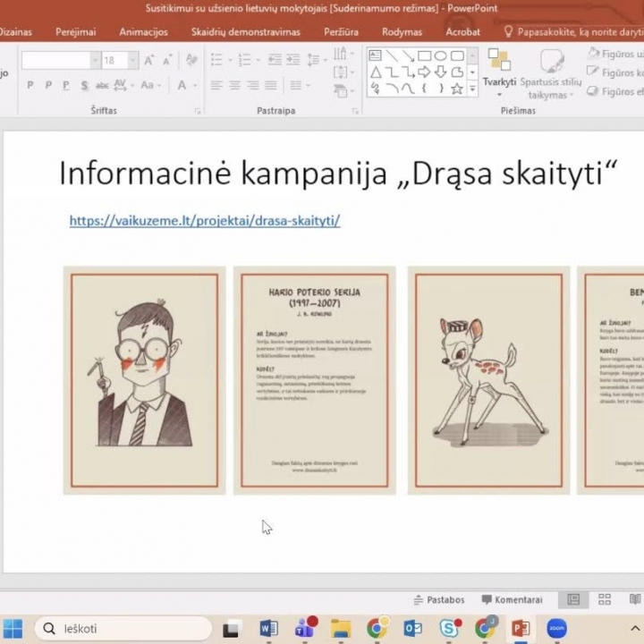
Task: Click the increase font size icon
Action: click(149, 61)
